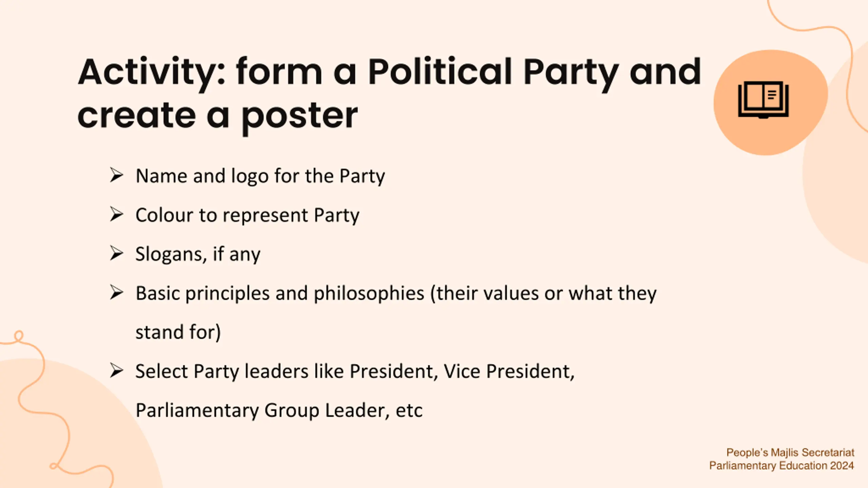Select the line Colour to represent Party
The width and height of the screenshot is (868, 488).
247,215
